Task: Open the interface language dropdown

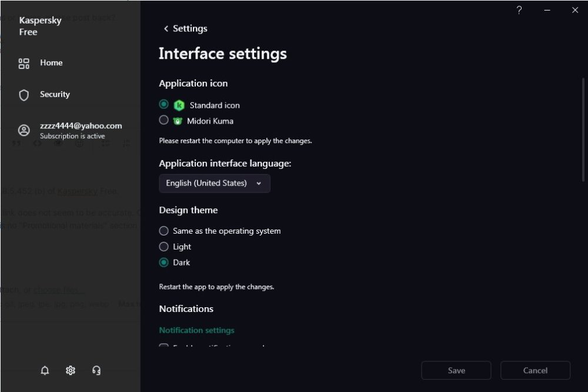Action: [215, 183]
